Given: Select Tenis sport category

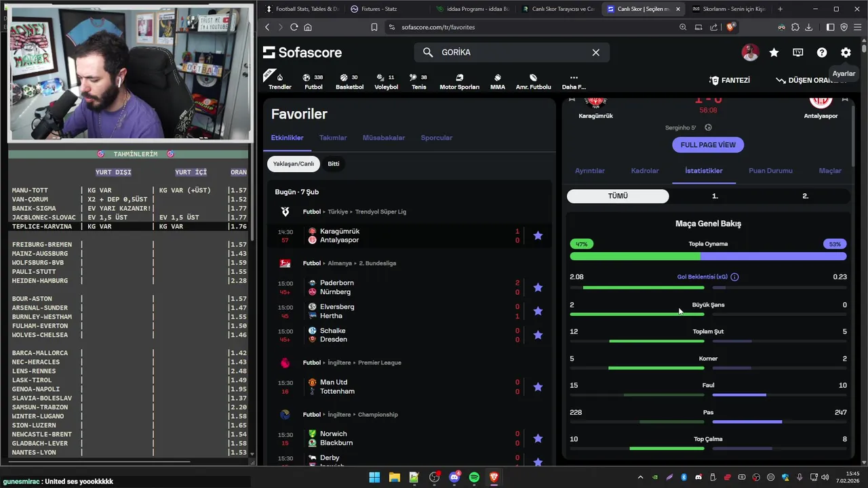Looking at the screenshot, I should 418,81.
